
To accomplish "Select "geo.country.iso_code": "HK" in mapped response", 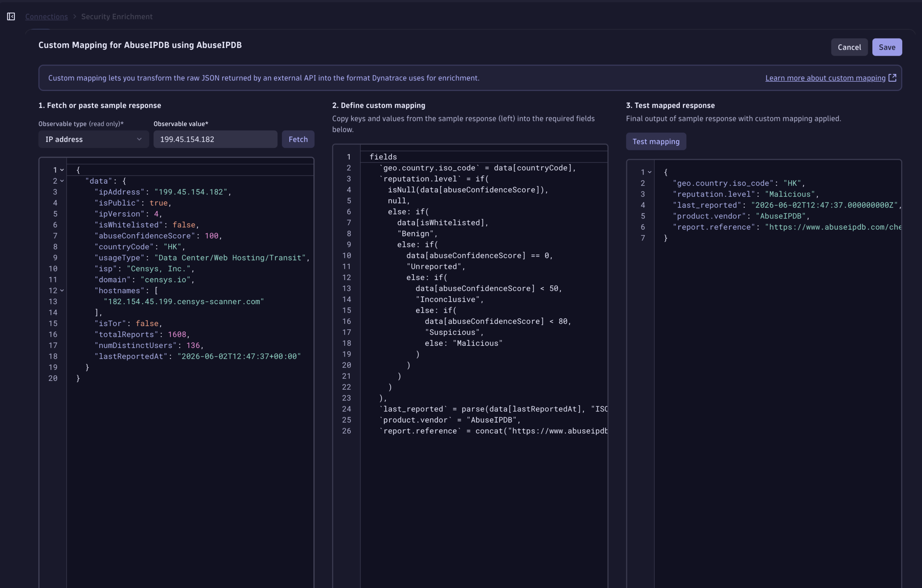I will (739, 183).
